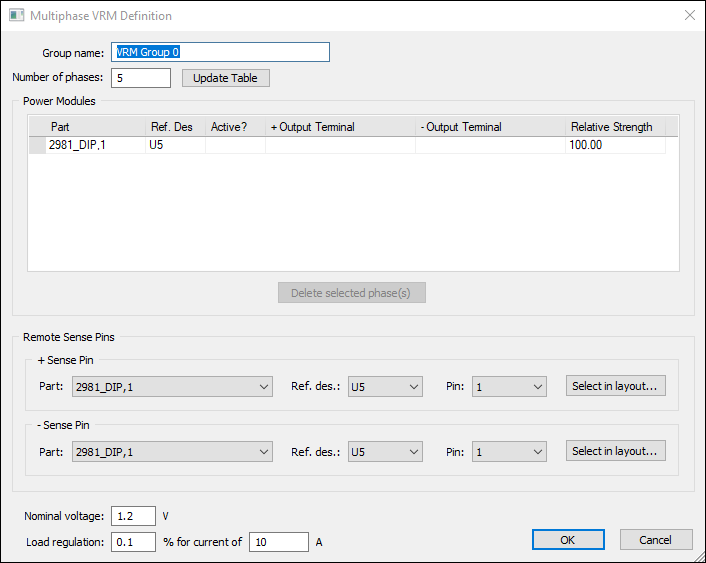Confirm with the OK button
Image resolution: width=706 pixels, height=563 pixels.
pyautogui.click(x=568, y=540)
